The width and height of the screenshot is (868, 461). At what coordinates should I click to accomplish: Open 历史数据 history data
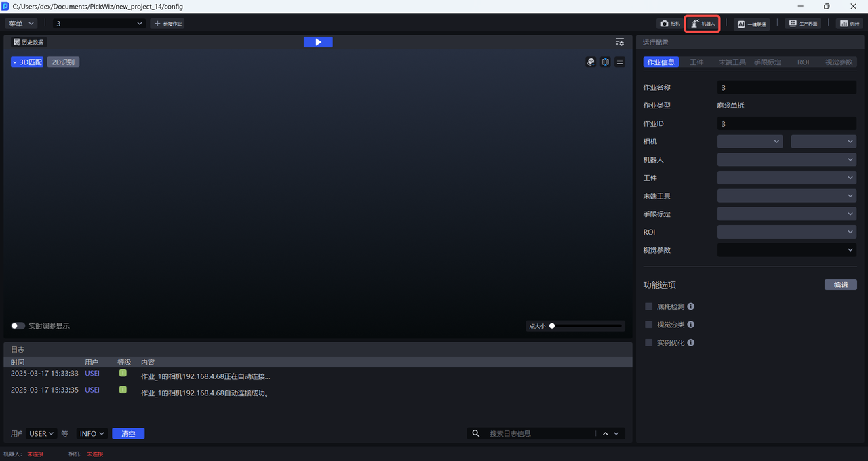28,42
